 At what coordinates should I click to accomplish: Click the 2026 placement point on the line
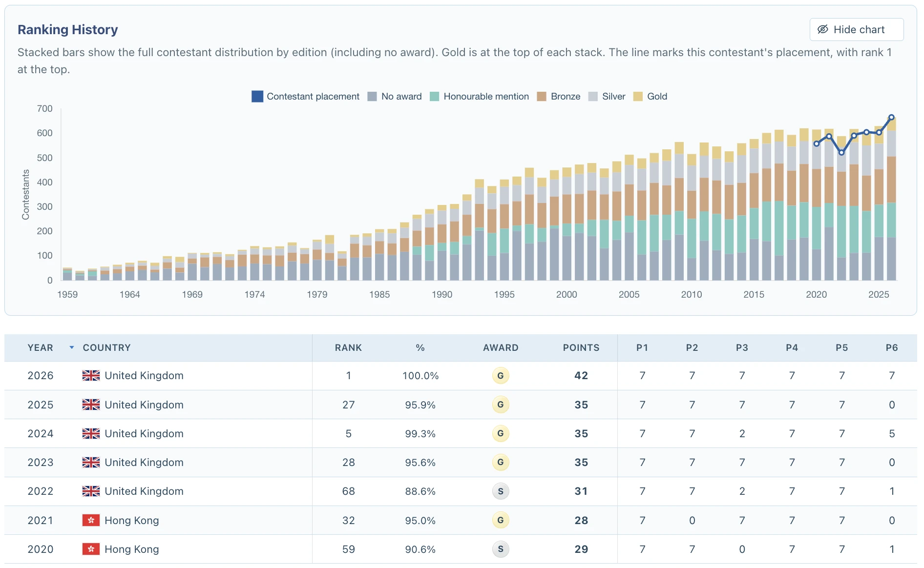(x=891, y=117)
